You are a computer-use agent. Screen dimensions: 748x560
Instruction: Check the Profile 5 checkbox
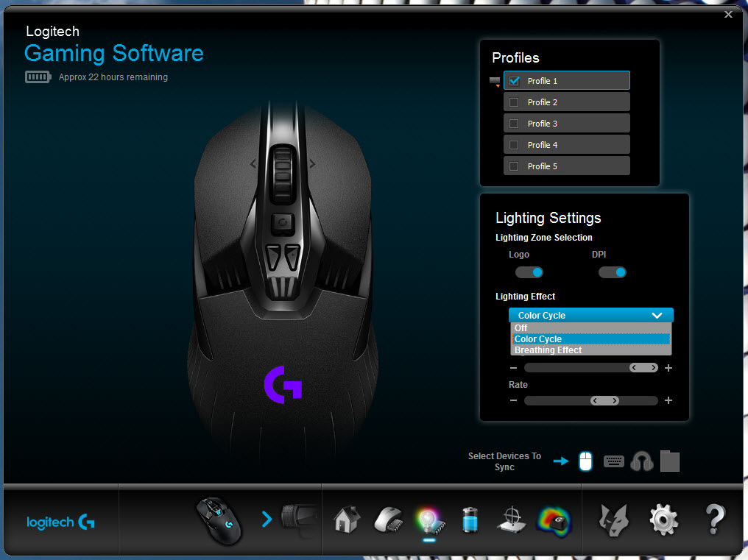(x=514, y=166)
